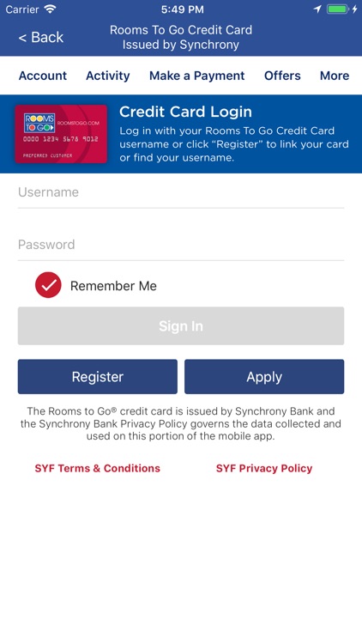The image size is (362, 644).
Task: Click the Sign In button
Action: [181, 325]
